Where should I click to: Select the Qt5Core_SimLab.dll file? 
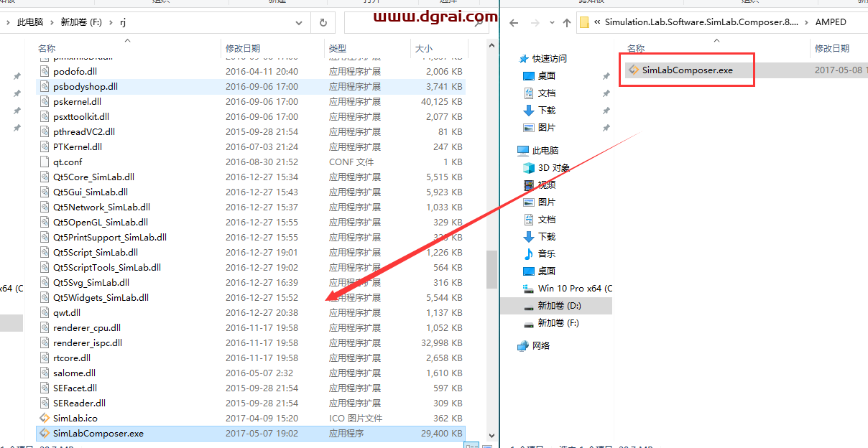251,177
